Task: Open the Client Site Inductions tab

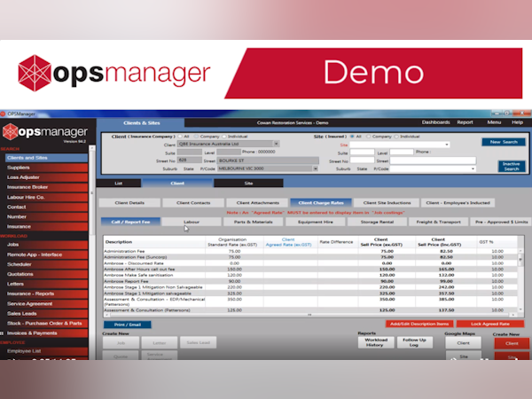Action: pos(387,203)
